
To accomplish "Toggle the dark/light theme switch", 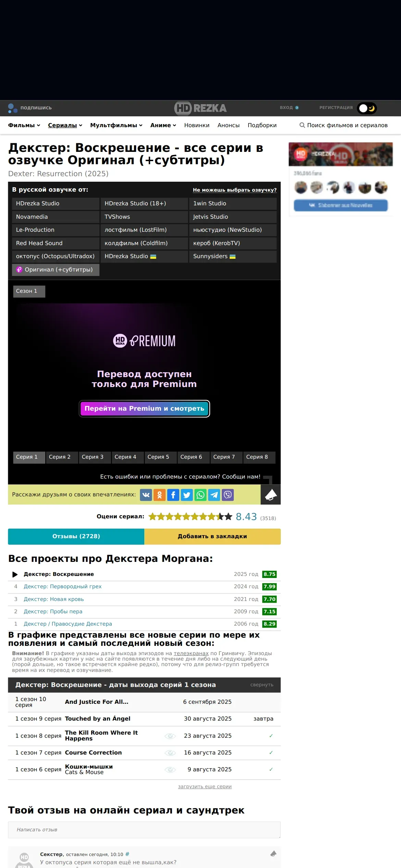I will click(367, 108).
